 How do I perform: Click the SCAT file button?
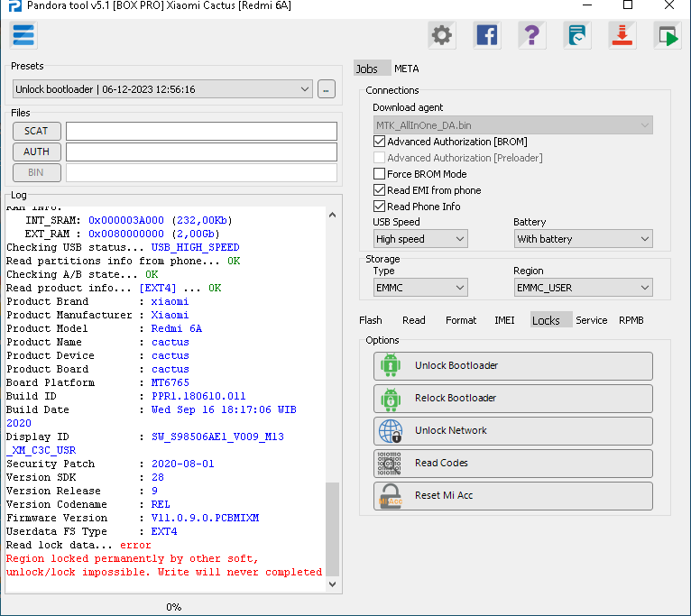tap(37, 131)
